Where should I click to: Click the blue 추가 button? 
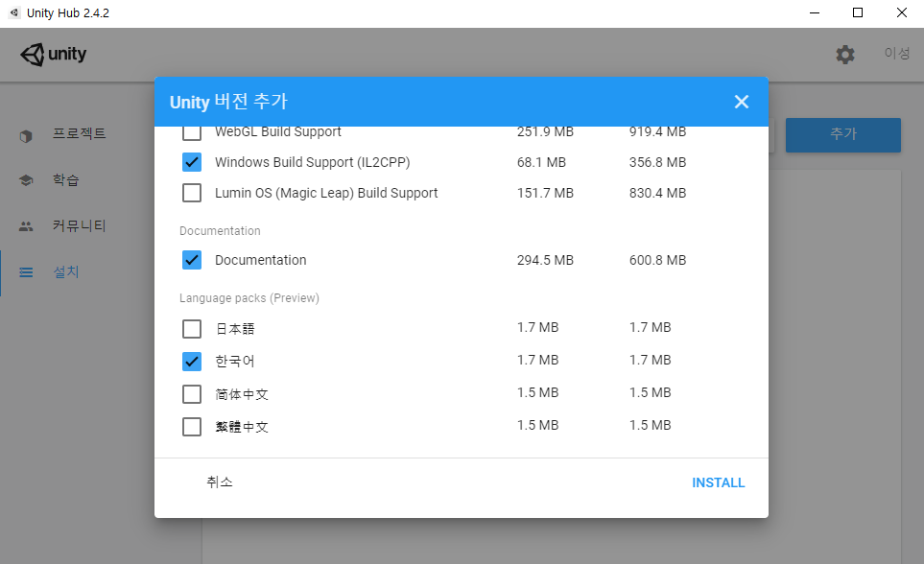click(842, 135)
